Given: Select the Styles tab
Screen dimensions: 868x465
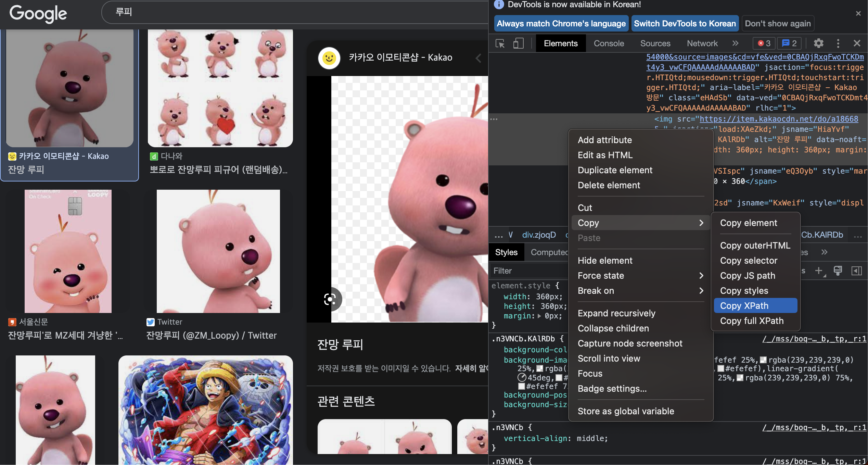Looking at the screenshot, I should [506, 252].
